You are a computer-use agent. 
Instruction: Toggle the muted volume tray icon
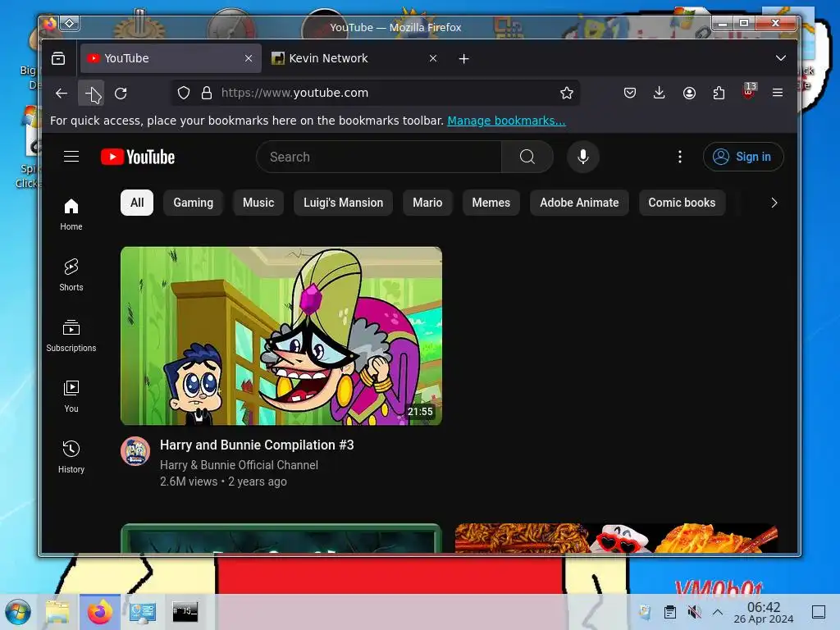tap(694, 612)
